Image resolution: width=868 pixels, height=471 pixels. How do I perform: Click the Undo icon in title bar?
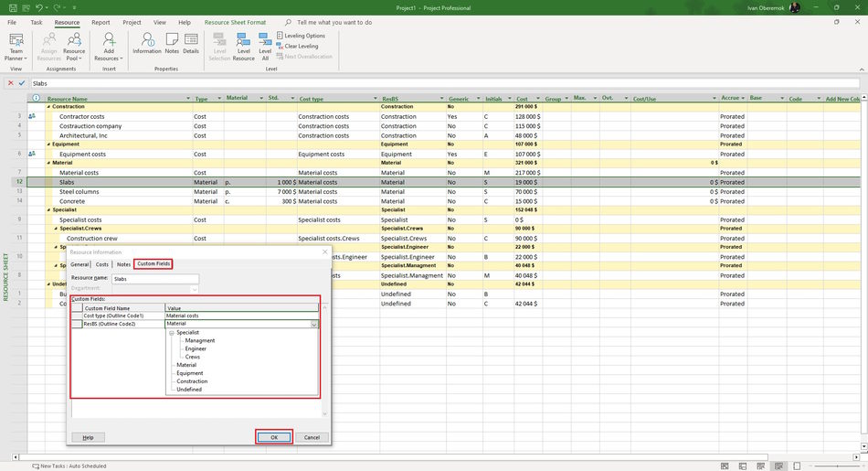[38, 7]
